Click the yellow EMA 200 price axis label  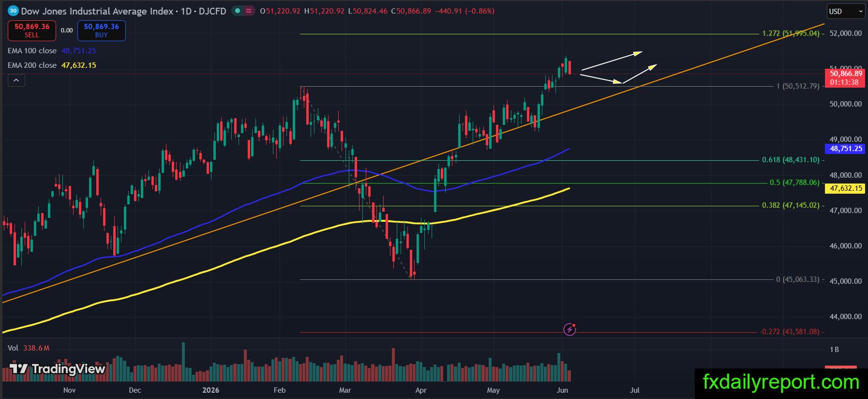(x=846, y=188)
